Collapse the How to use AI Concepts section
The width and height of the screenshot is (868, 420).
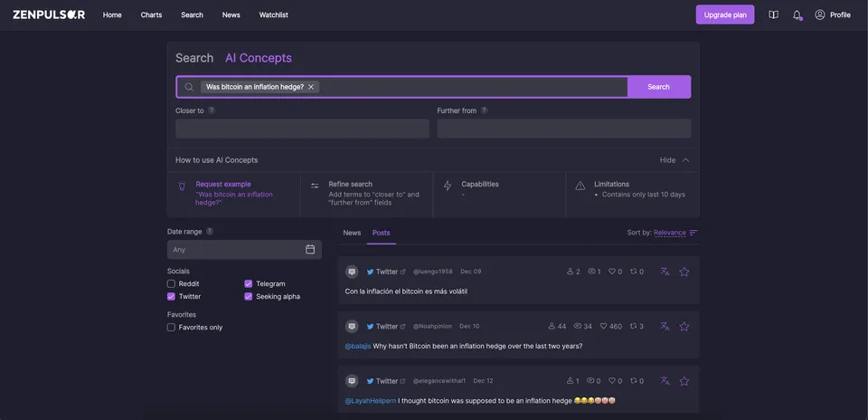(675, 160)
